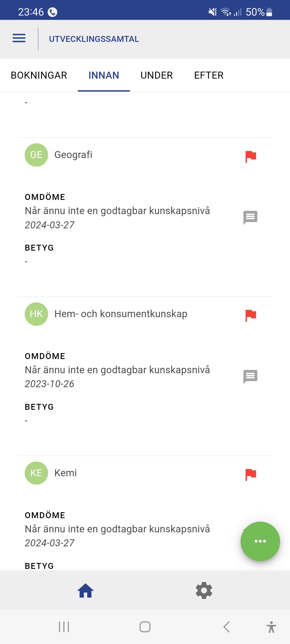290x644 pixels.
Task: Open settings via the gear icon
Action: (204, 591)
